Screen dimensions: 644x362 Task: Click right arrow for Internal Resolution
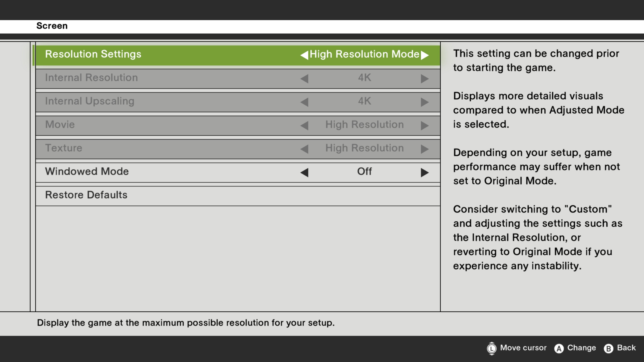point(424,79)
